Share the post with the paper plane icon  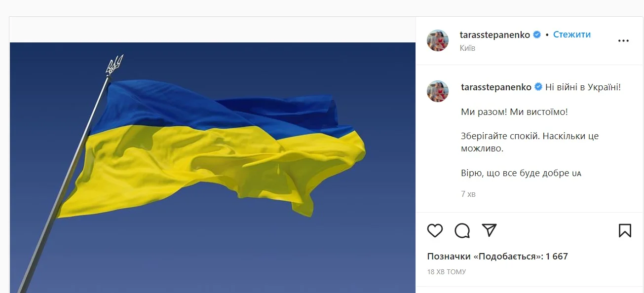click(489, 230)
